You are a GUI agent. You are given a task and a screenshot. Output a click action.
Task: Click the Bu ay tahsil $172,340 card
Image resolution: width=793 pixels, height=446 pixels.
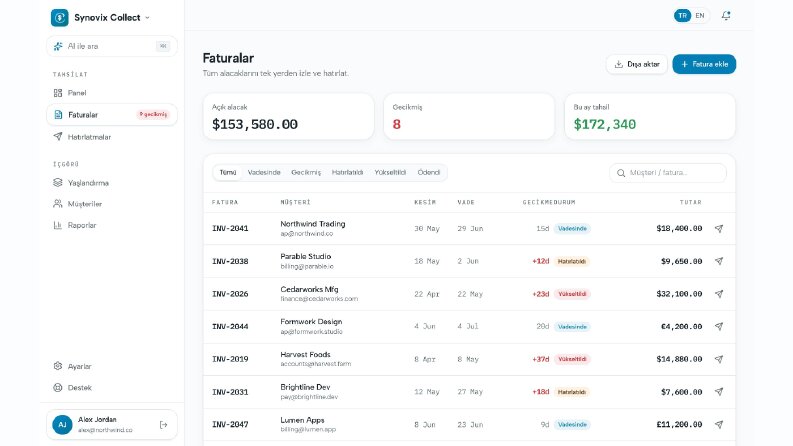650,116
